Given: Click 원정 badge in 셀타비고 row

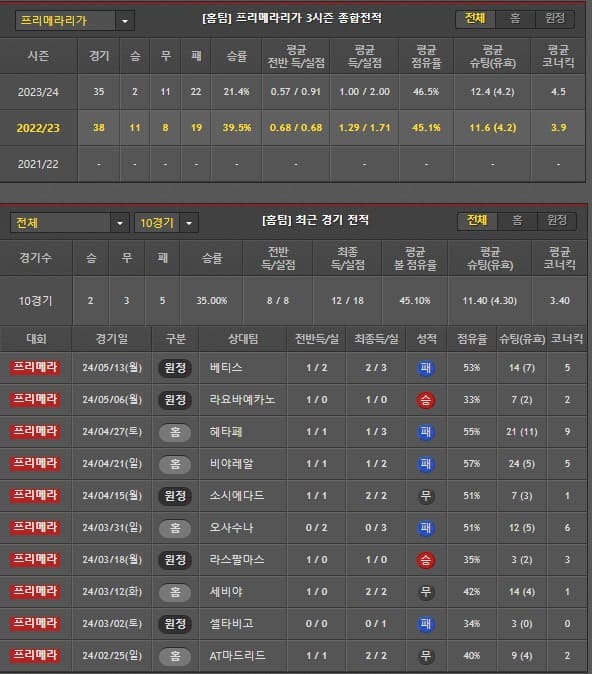Looking at the screenshot, I should pos(175,624).
